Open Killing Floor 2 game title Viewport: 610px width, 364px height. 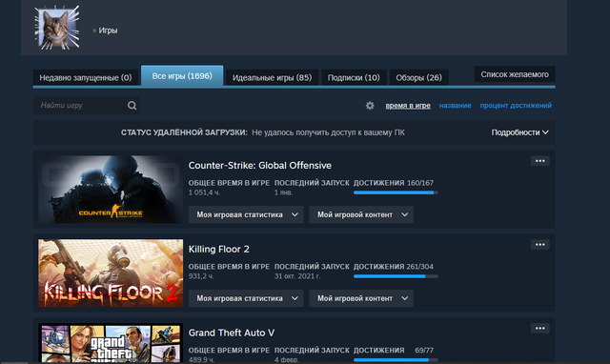[x=218, y=249]
